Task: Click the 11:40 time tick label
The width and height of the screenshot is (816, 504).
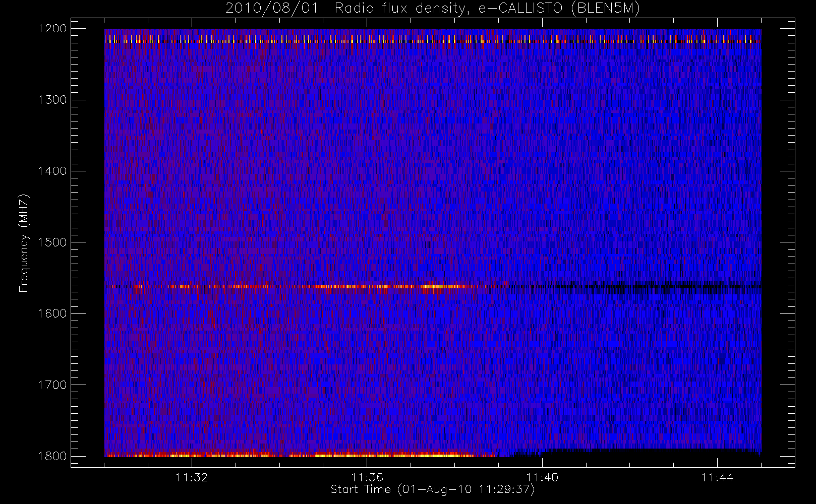Action: [542, 477]
